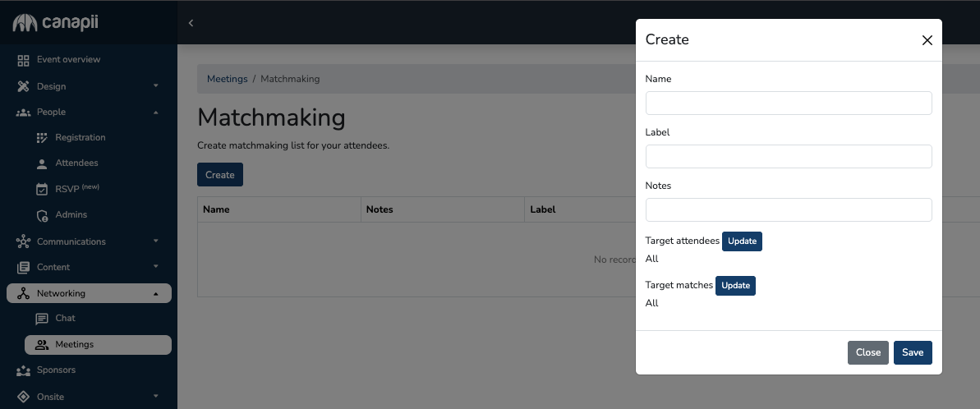Focus the Name input field
The width and height of the screenshot is (980, 409).
[788, 103]
